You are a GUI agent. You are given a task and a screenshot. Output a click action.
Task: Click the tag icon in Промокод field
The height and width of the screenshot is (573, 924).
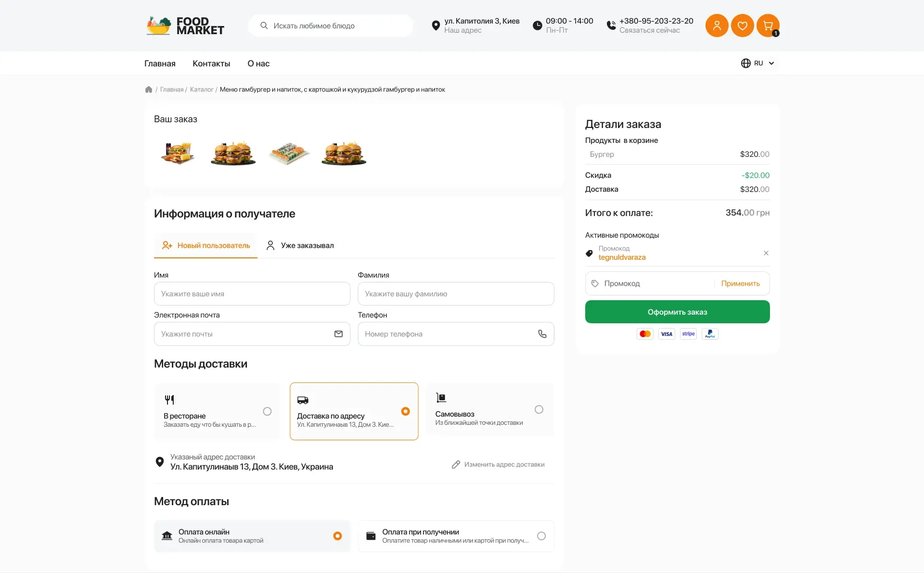click(x=595, y=283)
